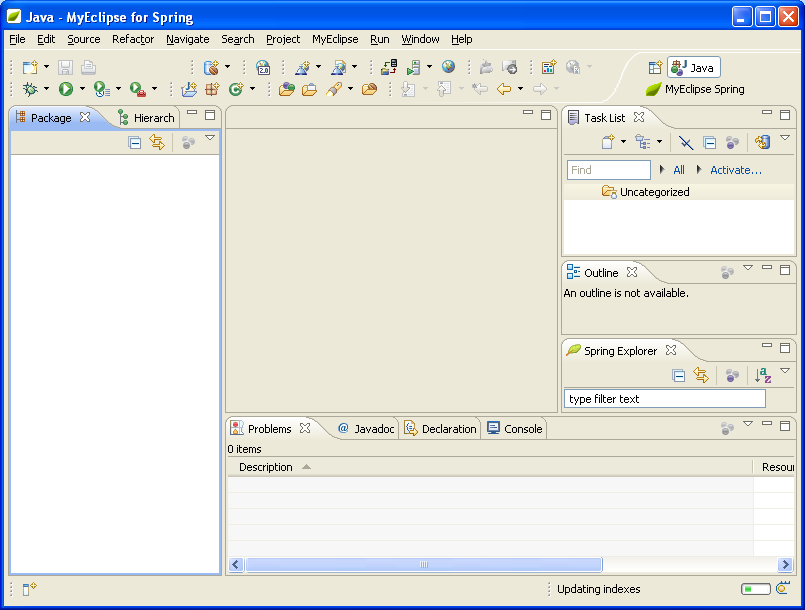Click the Find field in Task List

pos(608,170)
